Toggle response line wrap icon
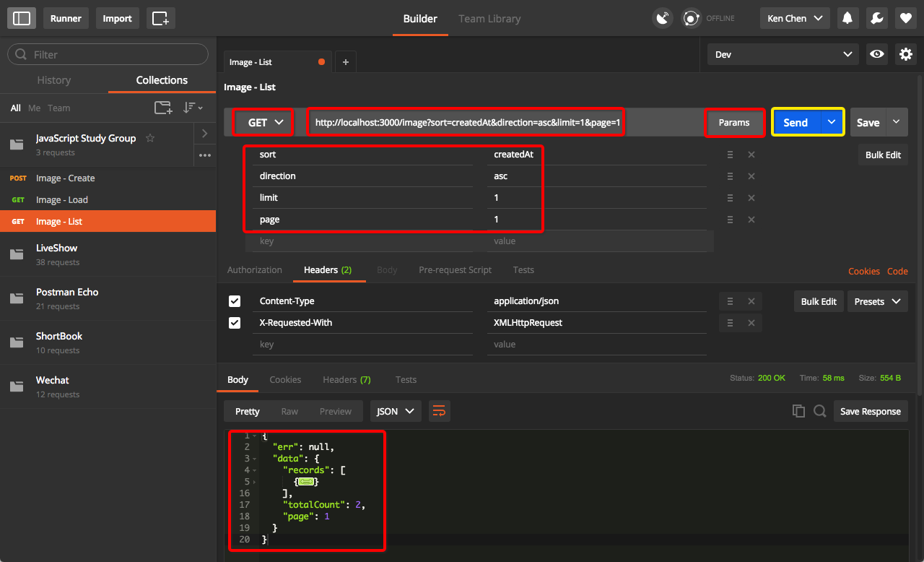 pyautogui.click(x=439, y=411)
